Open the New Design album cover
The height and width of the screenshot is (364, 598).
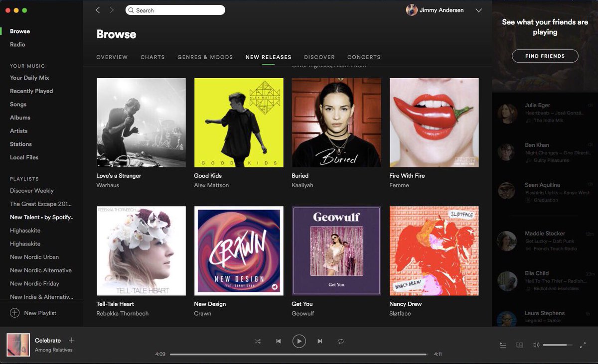pos(239,251)
